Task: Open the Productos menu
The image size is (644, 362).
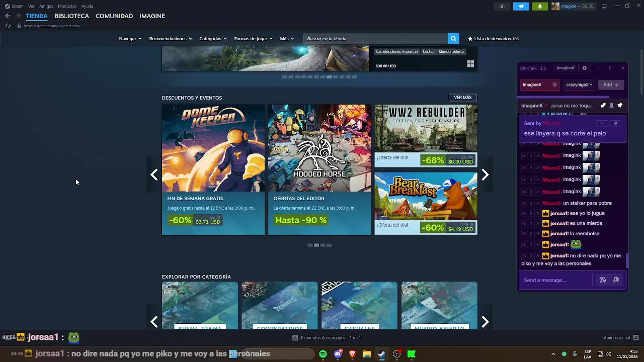Action: [x=67, y=6]
